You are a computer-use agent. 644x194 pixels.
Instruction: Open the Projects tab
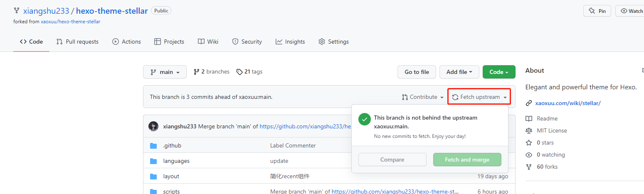[x=169, y=42]
